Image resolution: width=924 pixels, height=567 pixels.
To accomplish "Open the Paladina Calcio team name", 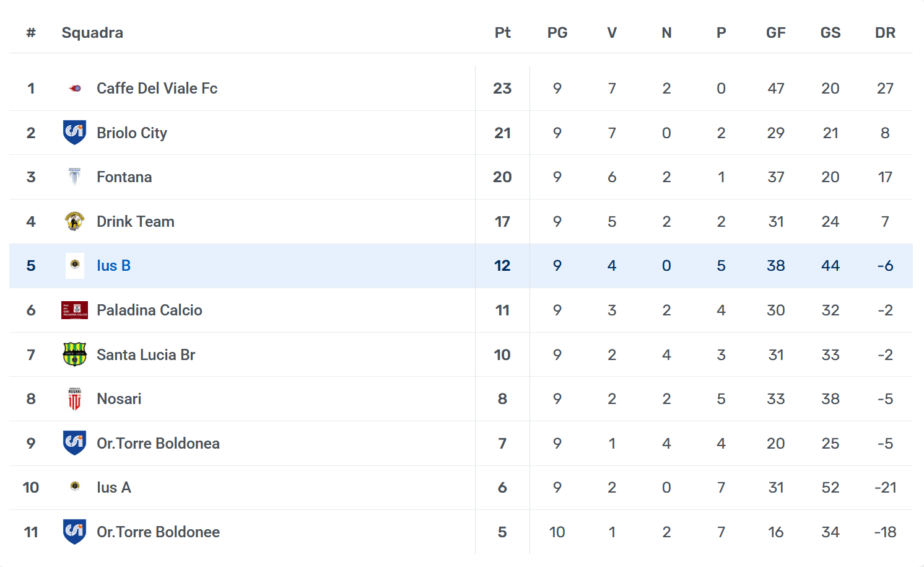I will (x=149, y=310).
